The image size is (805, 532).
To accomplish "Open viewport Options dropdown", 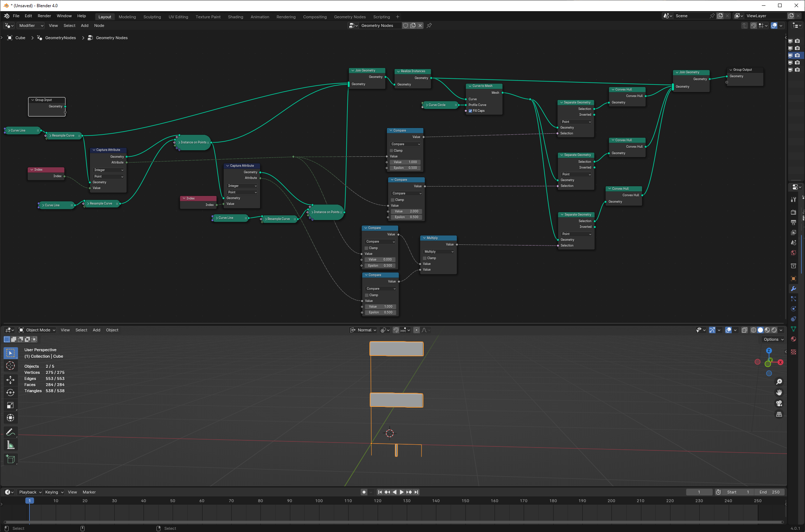I will tap(773, 339).
